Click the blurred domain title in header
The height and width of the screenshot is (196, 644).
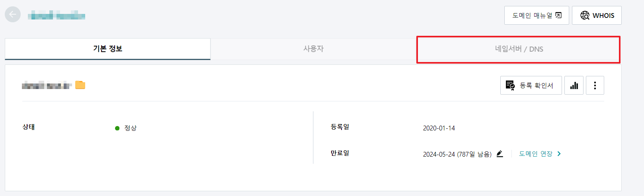[57, 16]
